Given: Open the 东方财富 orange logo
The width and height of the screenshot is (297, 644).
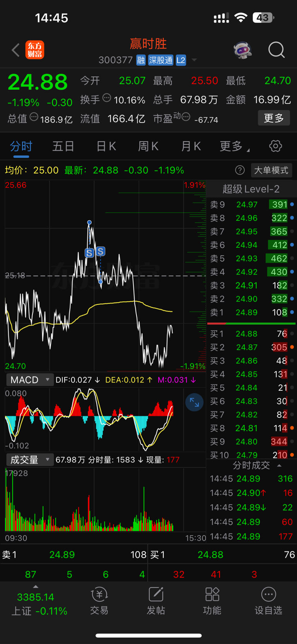Looking at the screenshot, I should coord(35,50).
